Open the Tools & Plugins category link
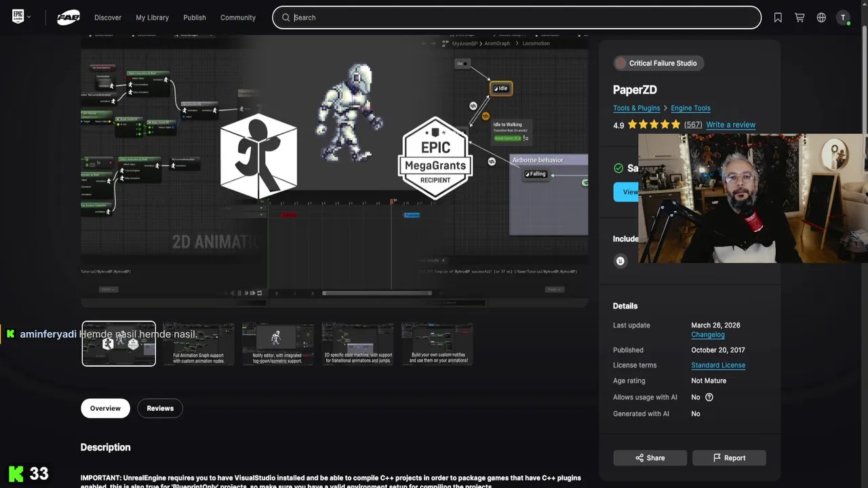Screen dimensions: 868x488 pos(636,108)
